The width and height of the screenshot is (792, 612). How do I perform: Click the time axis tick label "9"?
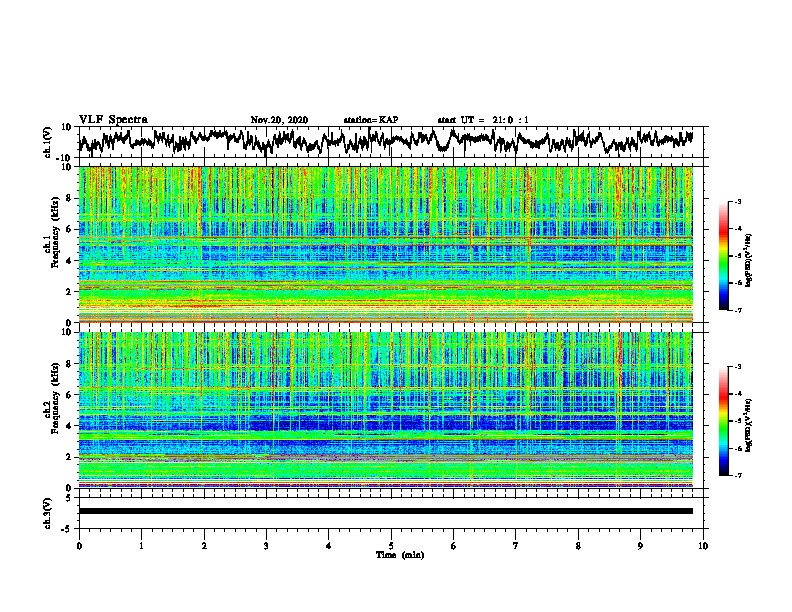coord(640,546)
